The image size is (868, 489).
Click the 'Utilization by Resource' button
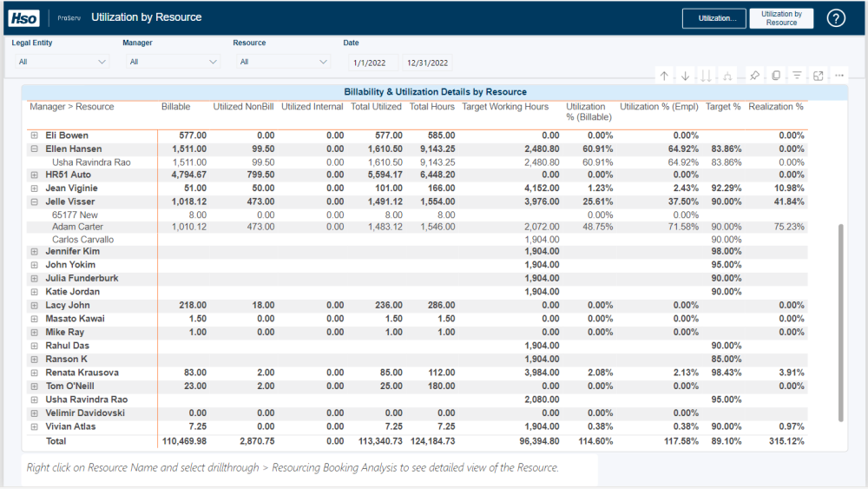pyautogui.click(x=781, y=18)
